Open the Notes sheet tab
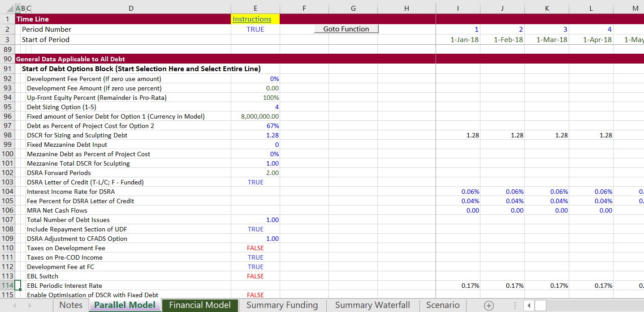The height and width of the screenshot is (312, 644). click(x=71, y=305)
